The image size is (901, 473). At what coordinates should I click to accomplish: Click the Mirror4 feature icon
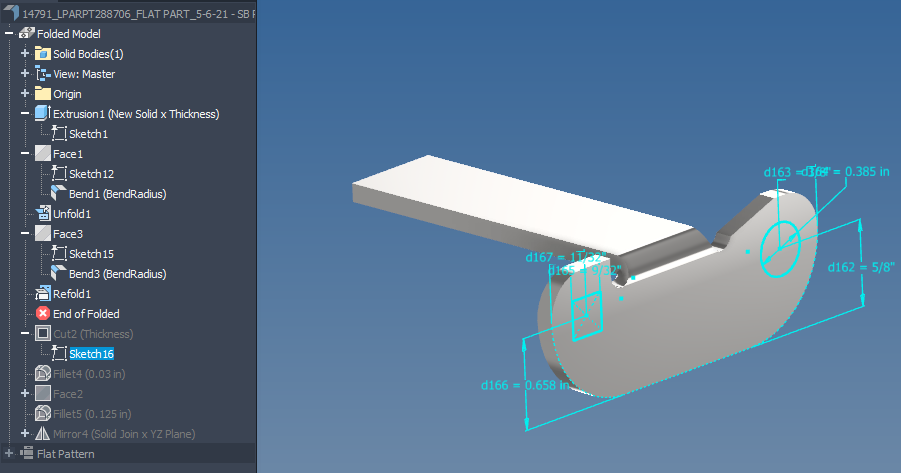[43, 433]
